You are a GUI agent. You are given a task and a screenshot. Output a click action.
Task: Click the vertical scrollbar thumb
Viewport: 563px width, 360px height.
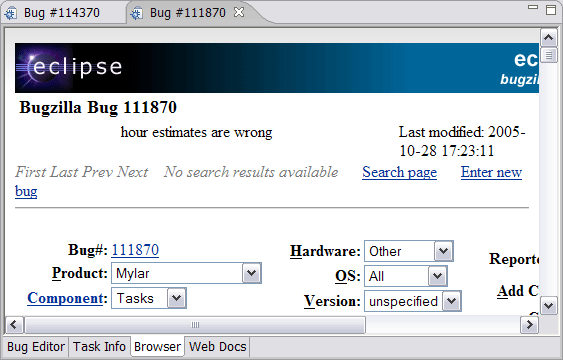[x=548, y=55]
